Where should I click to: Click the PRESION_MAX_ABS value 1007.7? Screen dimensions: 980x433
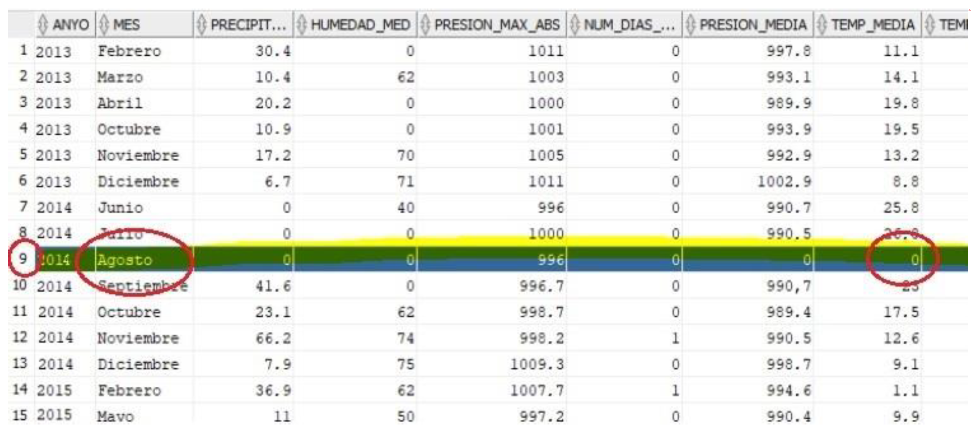537,391
